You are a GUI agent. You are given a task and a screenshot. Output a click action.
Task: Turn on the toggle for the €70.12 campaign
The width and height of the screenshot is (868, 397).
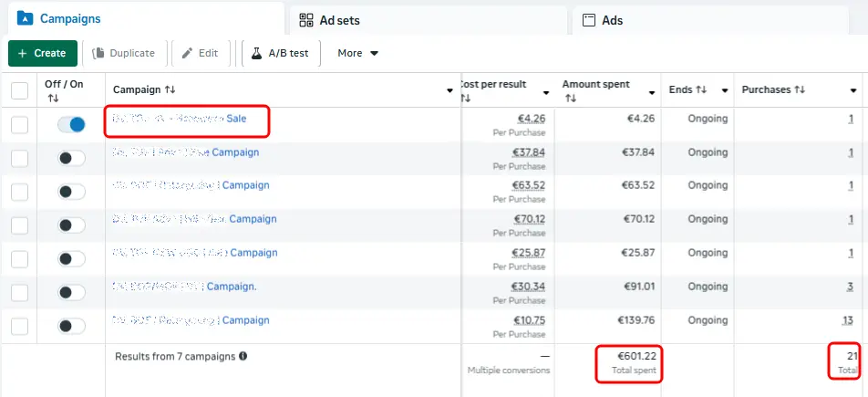(x=71, y=225)
